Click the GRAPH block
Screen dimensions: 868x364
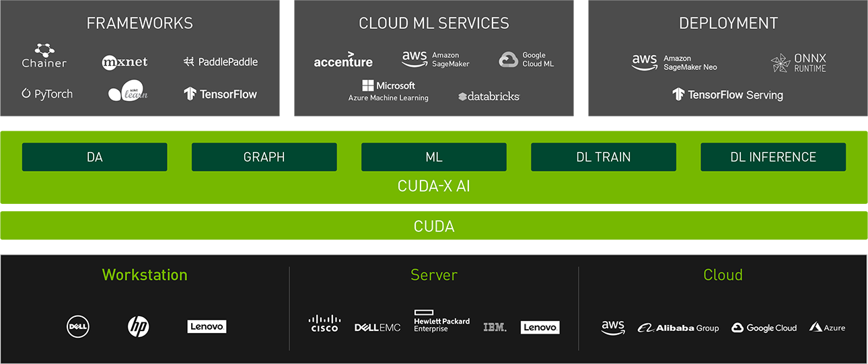pyautogui.click(x=264, y=157)
